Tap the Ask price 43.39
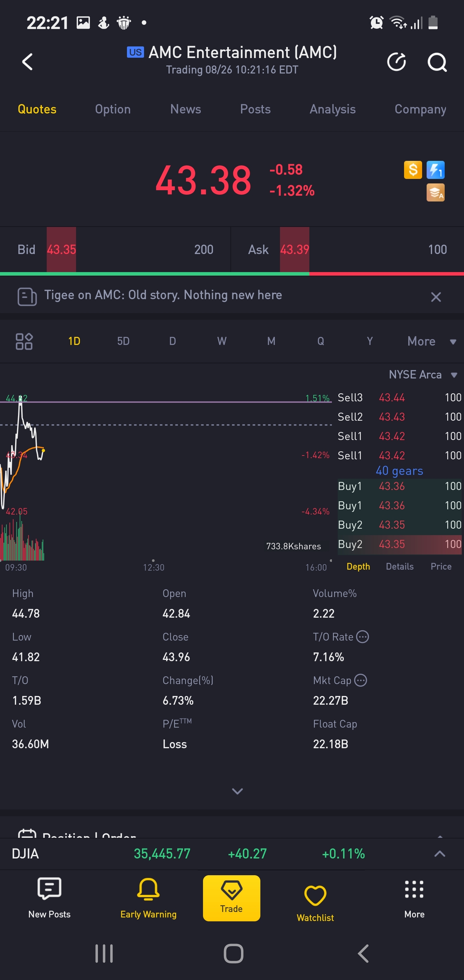The width and height of the screenshot is (464, 980). tap(295, 250)
